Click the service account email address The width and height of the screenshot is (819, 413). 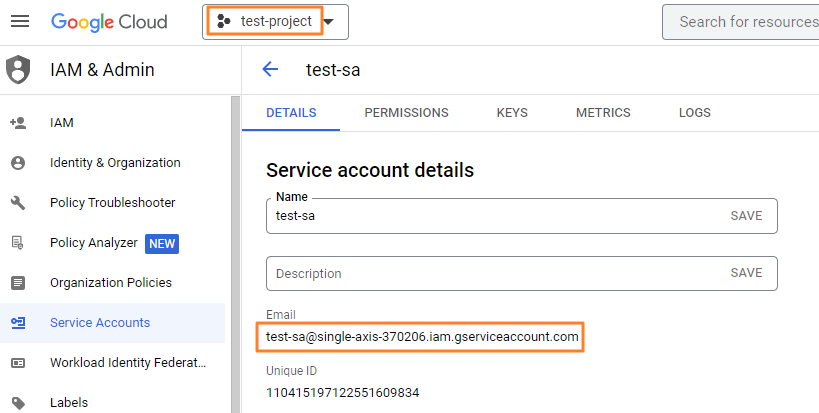tap(422, 337)
